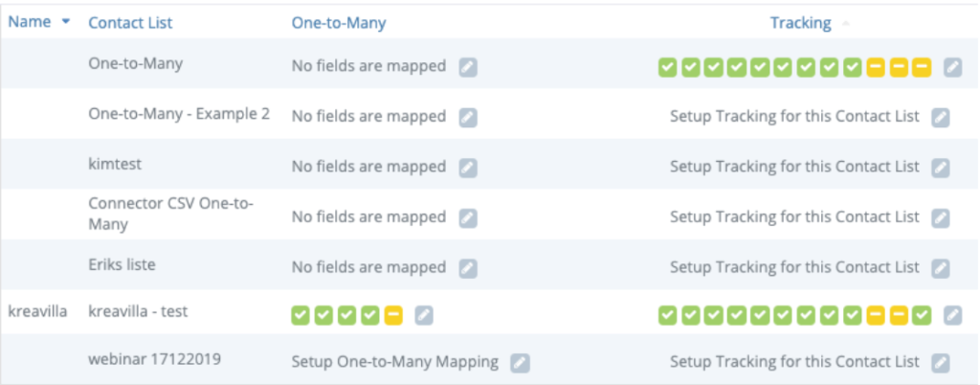Click pencil beside Setup One-to-Many Mapping
980x385 pixels.
point(520,363)
